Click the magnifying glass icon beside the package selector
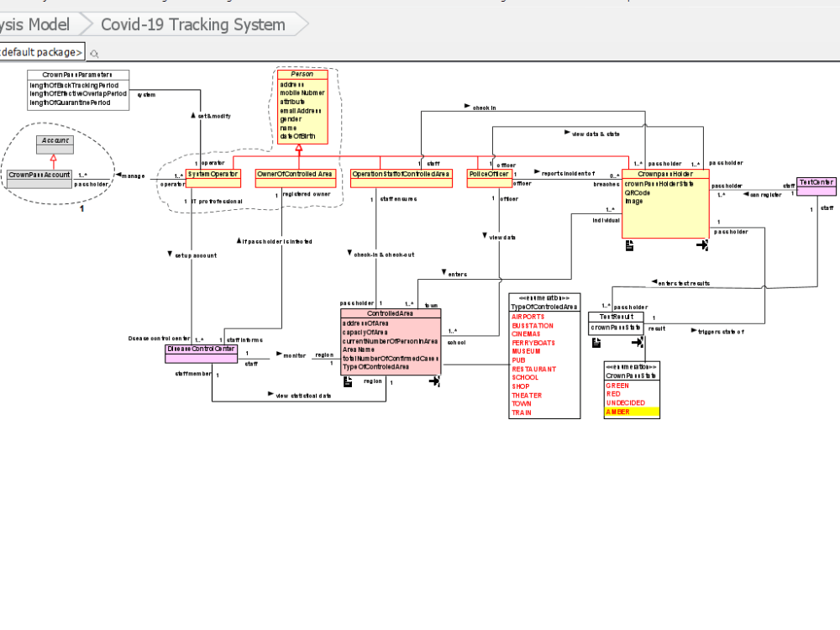This screenshot has height=630, width=840. [x=93, y=52]
